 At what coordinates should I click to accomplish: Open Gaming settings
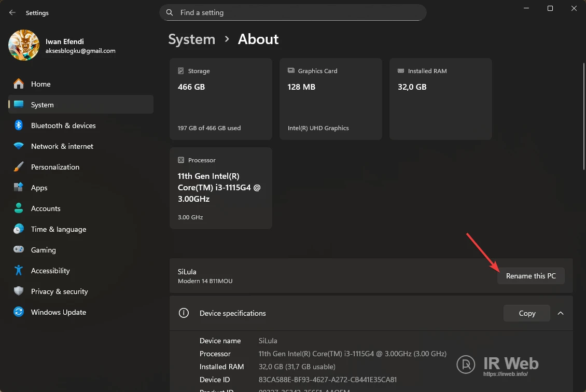[81, 249]
